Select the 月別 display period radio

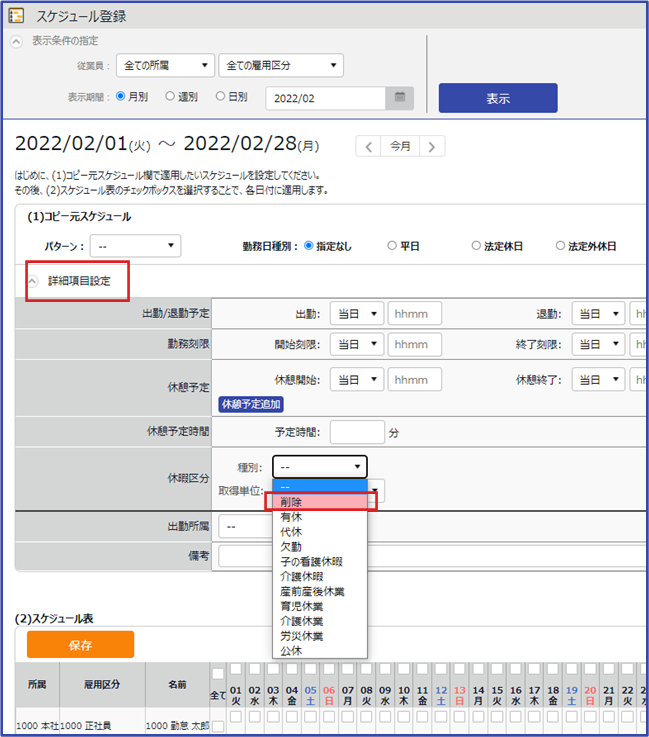(x=121, y=96)
